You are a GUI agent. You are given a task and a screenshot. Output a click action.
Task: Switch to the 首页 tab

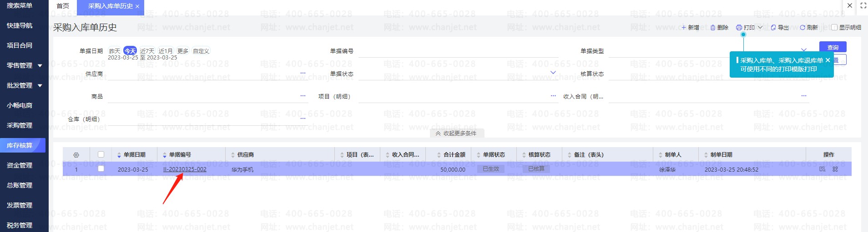point(63,6)
